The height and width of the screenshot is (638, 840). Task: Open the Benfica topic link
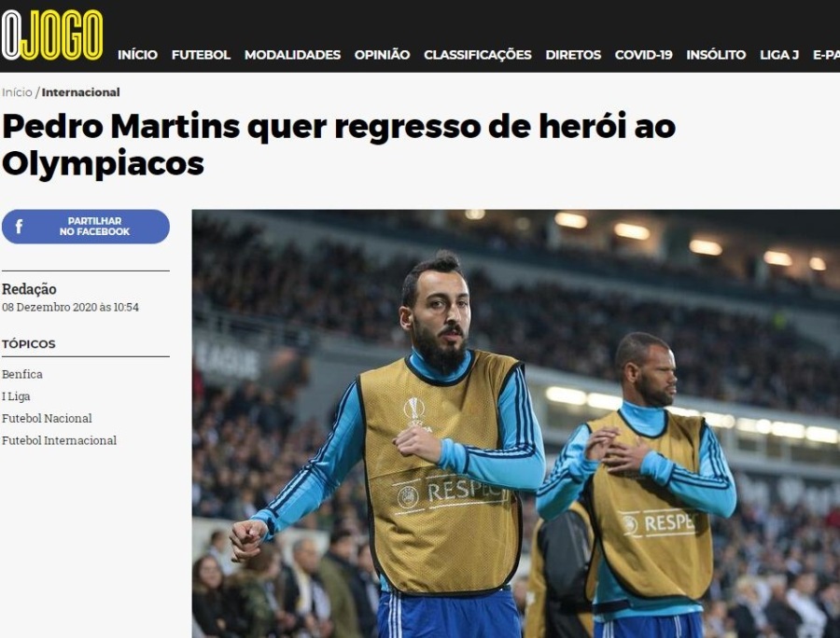(x=22, y=374)
